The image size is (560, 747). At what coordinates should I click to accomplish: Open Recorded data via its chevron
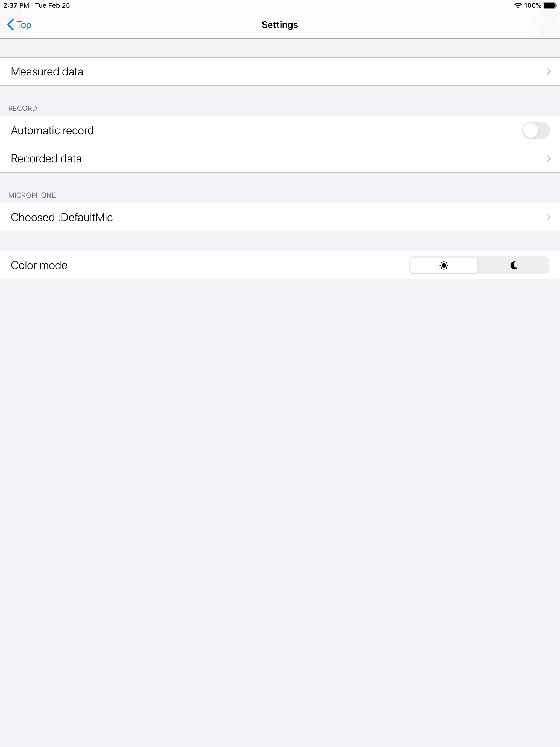coord(548,158)
